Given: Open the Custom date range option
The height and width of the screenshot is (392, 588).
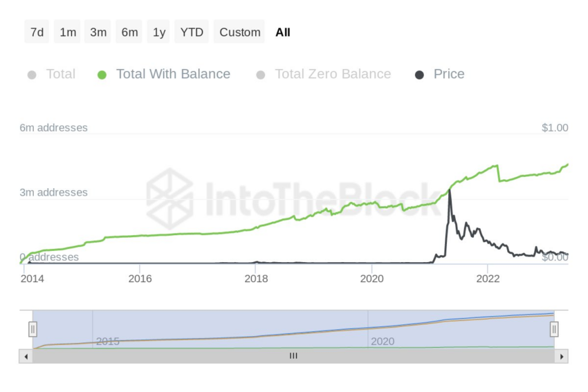Looking at the screenshot, I should (239, 32).
